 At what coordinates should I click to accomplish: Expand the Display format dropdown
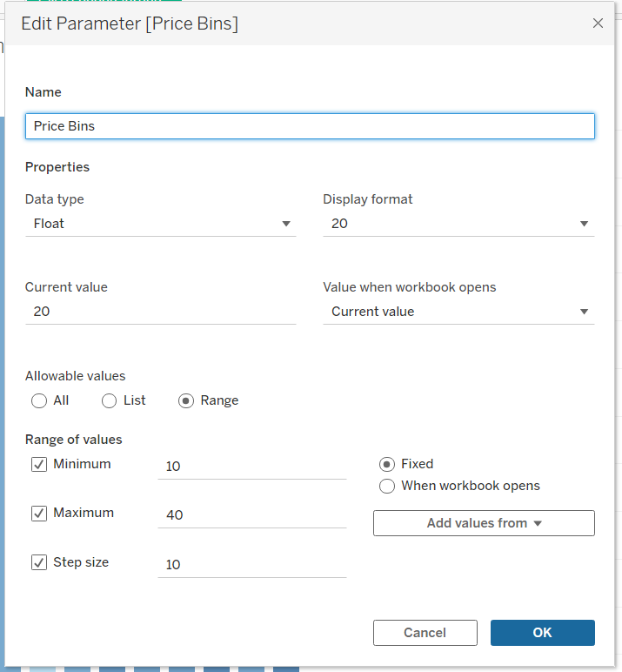coord(458,224)
